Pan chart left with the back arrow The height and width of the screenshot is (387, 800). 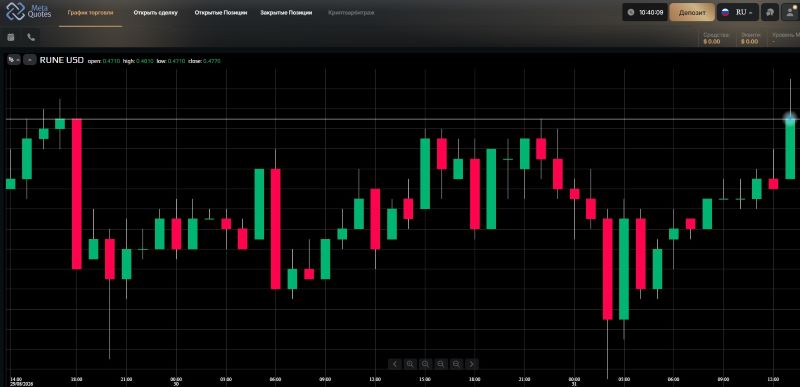click(395, 364)
